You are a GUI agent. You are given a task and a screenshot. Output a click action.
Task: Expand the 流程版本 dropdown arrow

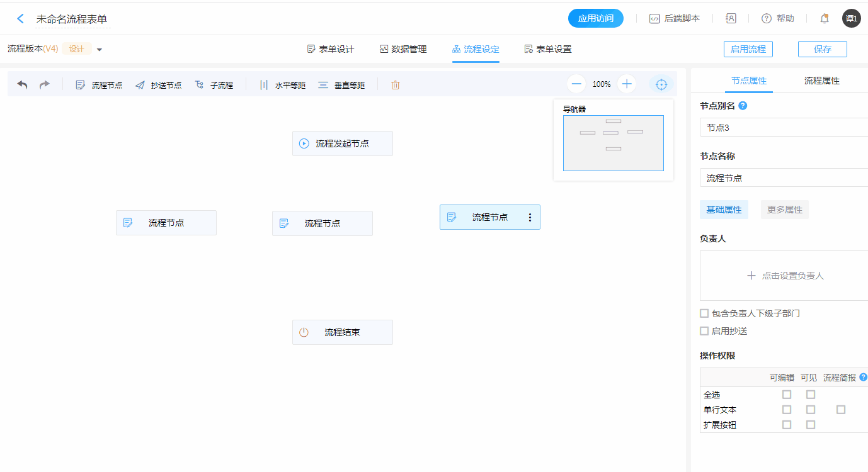click(x=100, y=50)
